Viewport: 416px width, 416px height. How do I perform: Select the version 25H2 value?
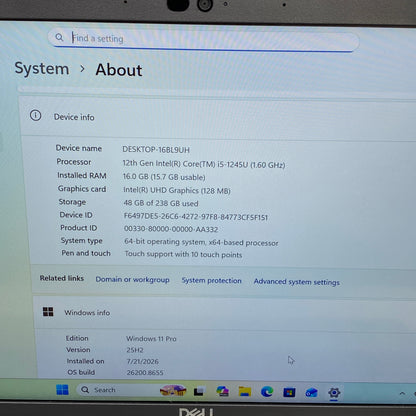pos(135,350)
